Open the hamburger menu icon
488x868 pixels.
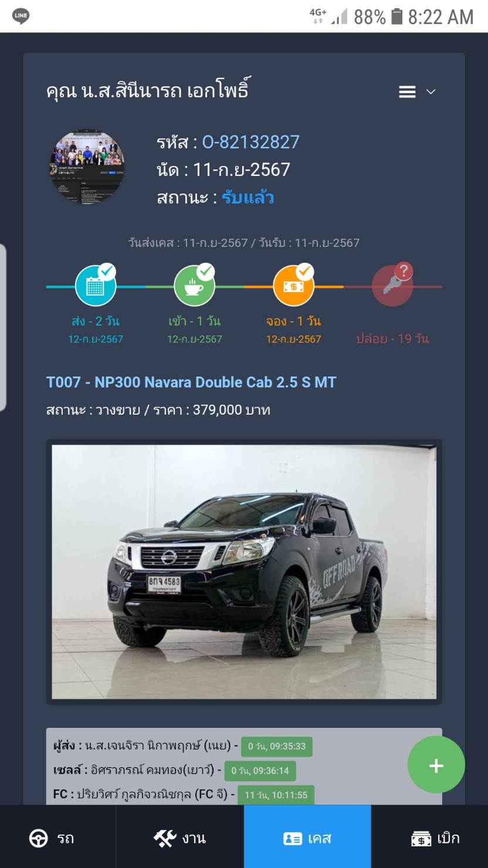click(x=407, y=92)
